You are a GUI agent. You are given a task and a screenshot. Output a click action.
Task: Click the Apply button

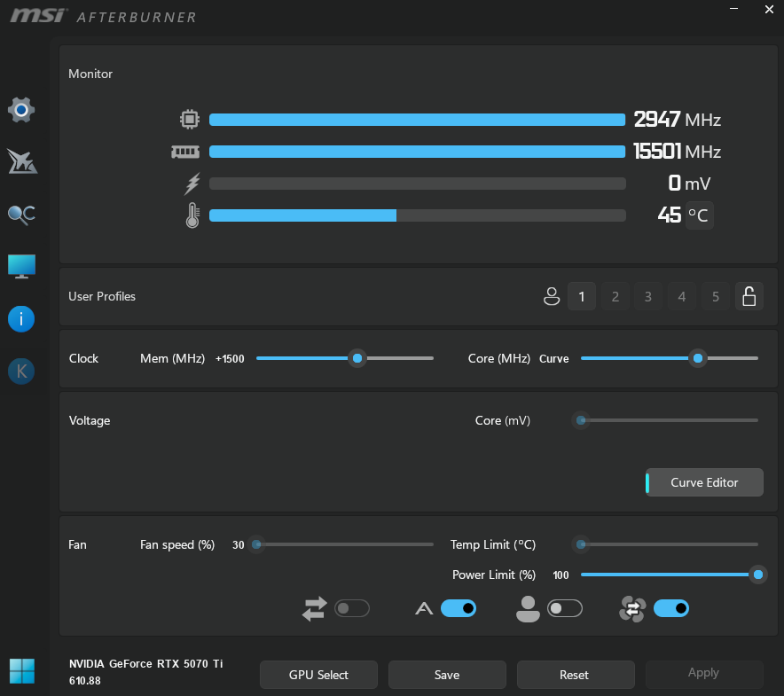pos(704,675)
